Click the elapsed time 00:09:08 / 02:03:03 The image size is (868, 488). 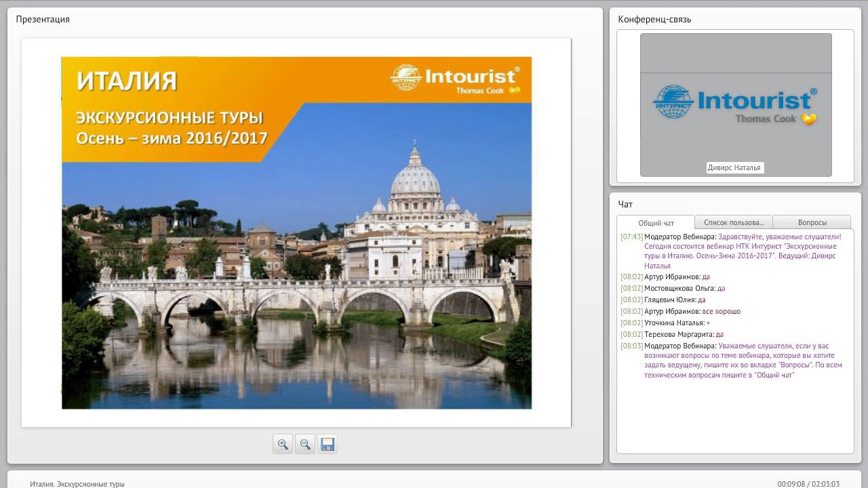coord(808,484)
